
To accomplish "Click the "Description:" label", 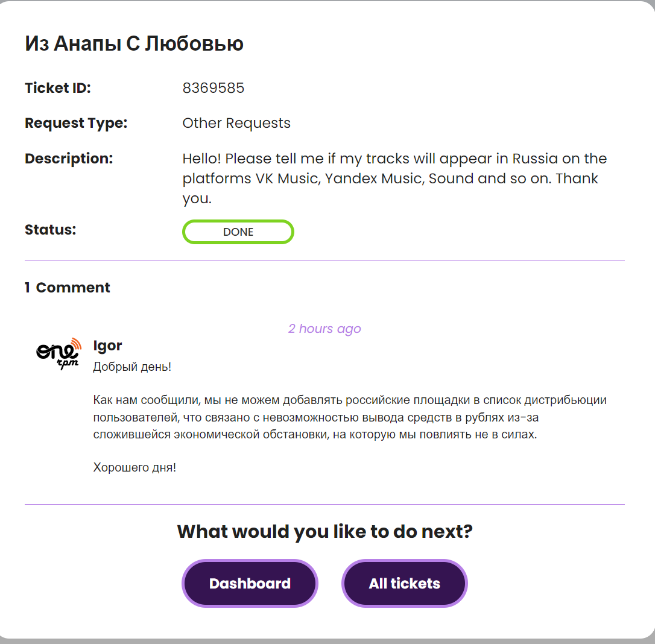I will 69,159.
